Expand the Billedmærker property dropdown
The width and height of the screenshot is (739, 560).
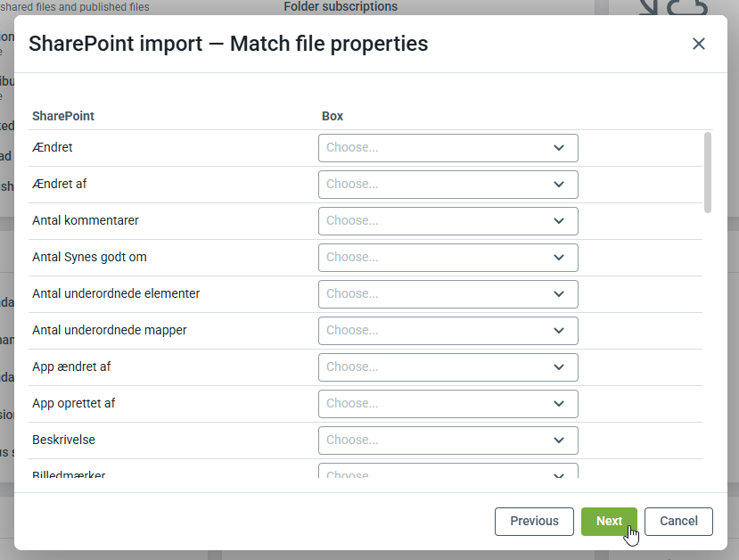[x=448, y=472]
